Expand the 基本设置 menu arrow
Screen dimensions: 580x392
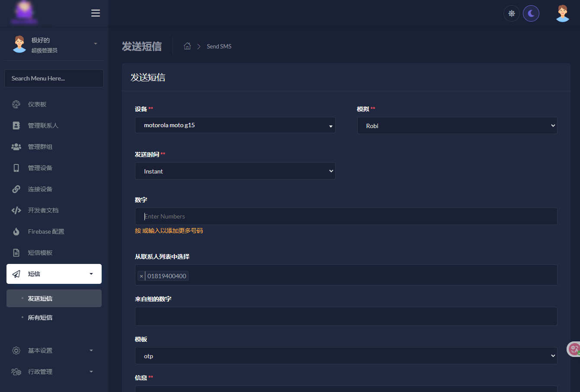pos(91,350)
